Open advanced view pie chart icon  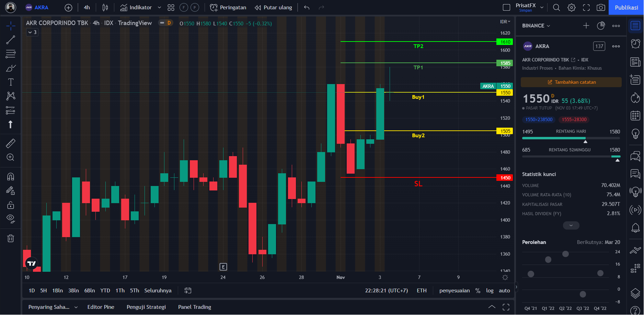coord(601,26)
